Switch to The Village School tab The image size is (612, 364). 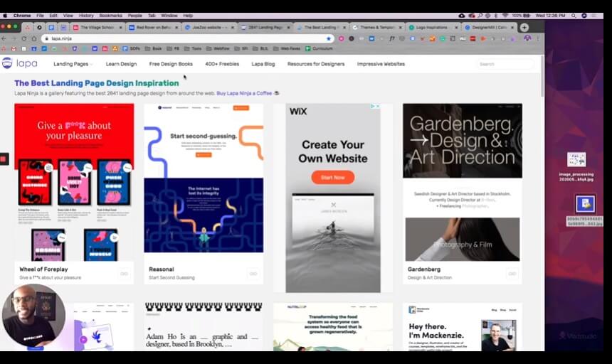(x=97, y=28)
